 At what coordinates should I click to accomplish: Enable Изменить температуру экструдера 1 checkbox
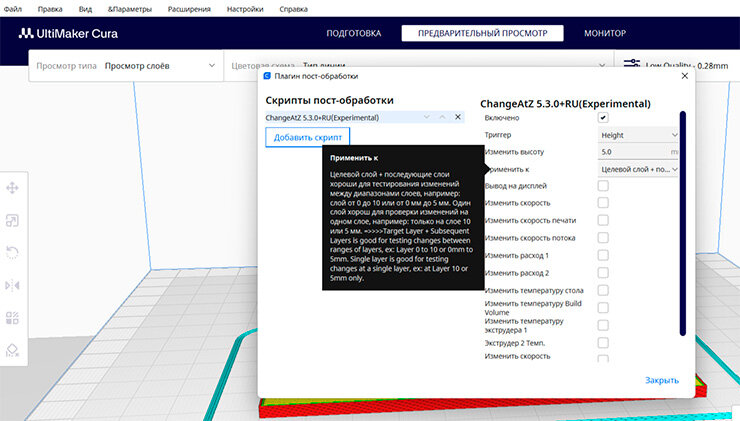[603, 325]
